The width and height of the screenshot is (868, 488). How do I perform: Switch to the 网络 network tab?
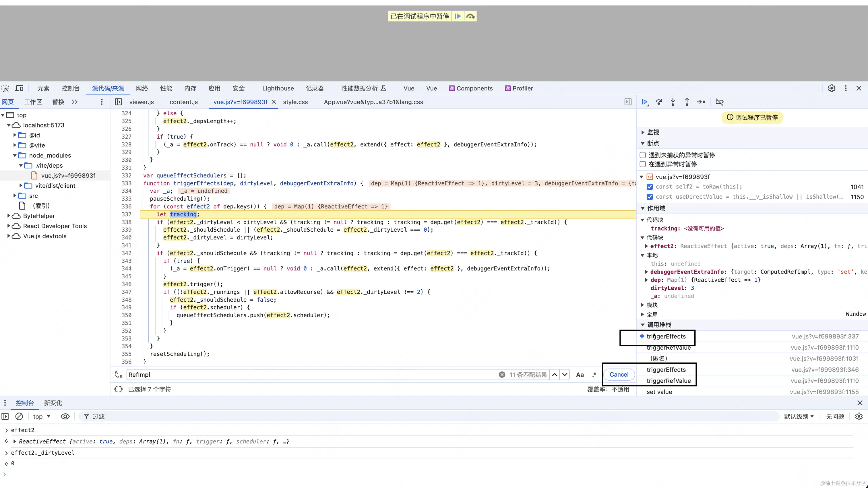(142, 88)
